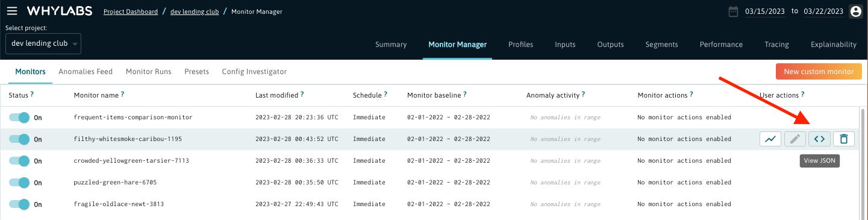Go to the Profiles tab
The width and height of the screenshot is (868, 220).
(520, 45)
